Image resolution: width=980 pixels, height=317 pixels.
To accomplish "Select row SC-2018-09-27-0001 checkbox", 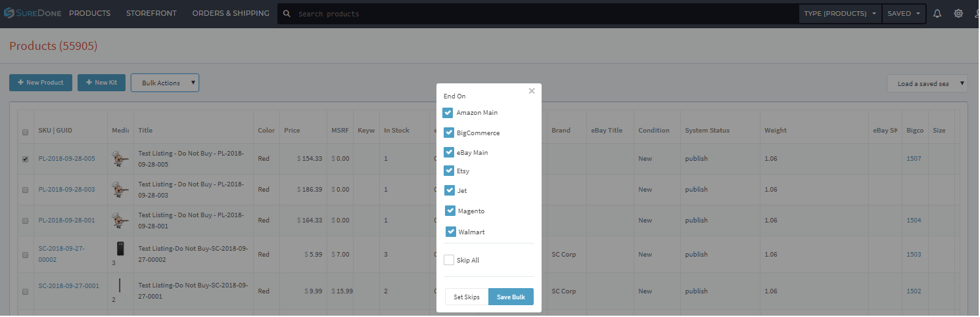I will [x=26, y=291].
